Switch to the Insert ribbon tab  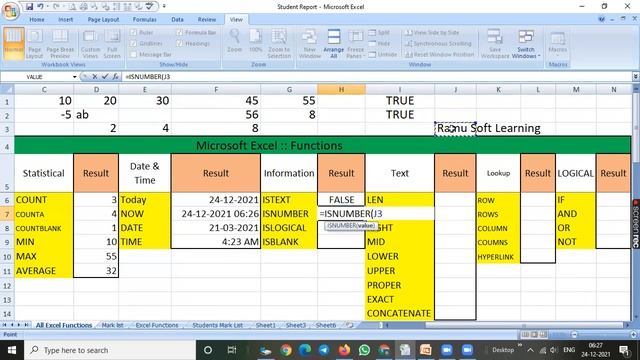click(66, 19)
